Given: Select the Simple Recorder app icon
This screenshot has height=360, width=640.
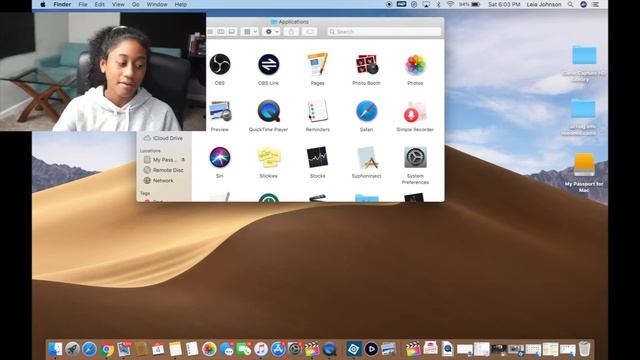Looking at the screenshot, I should tap(415, 111).
